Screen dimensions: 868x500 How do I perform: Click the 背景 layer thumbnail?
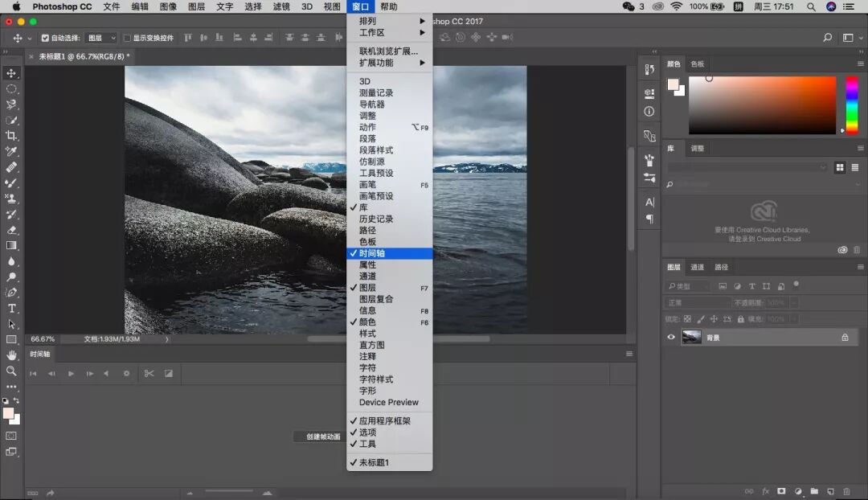pos(691,338)
